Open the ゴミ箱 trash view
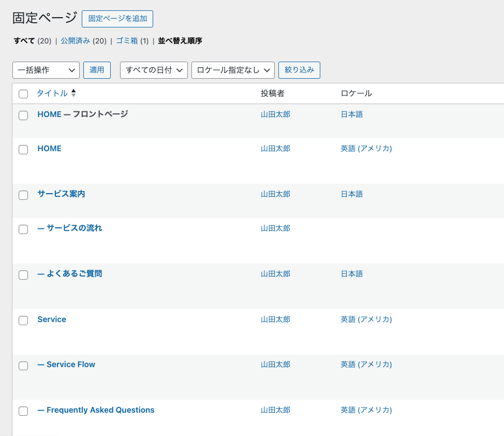Image resolution: width=504 pixels, height=436 pixels. click(127, 41)
